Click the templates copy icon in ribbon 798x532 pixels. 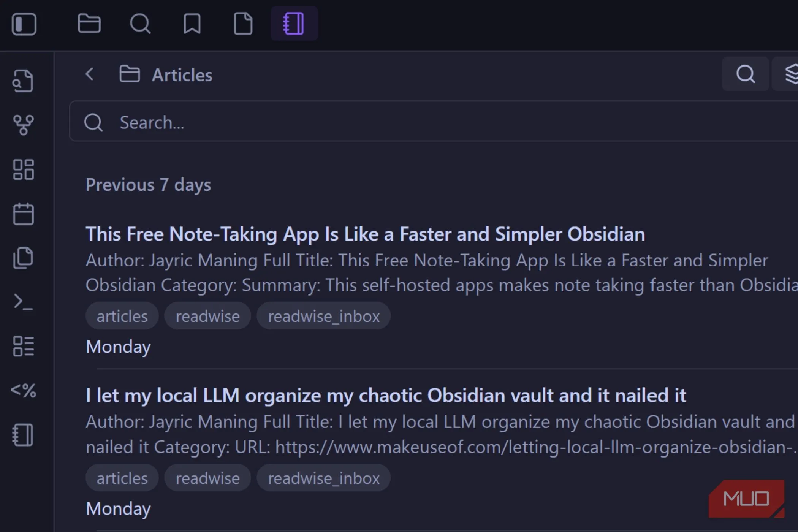[x=23, y=258]
